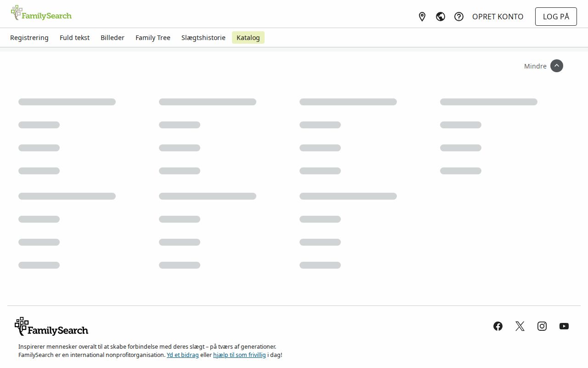Viewport: 588px width, 368px height.
Task: Follow the 'hjælp til som frivillig' link
Action: tap(239, 355)
